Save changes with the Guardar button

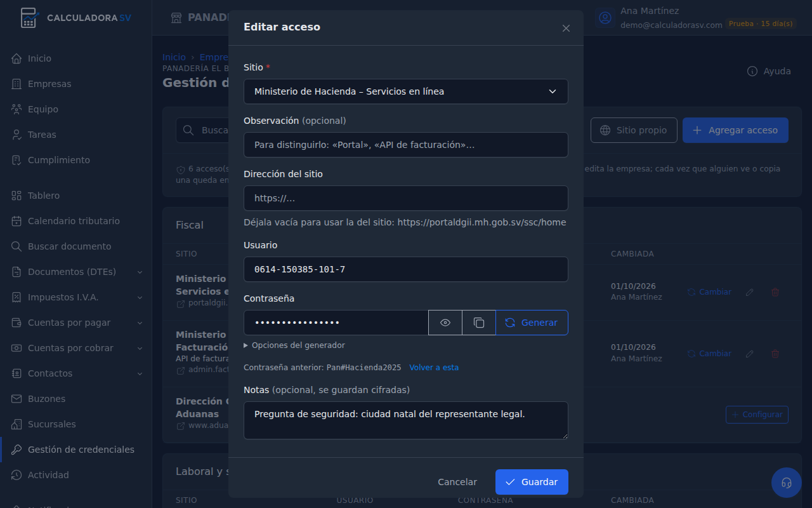[532, 482]
